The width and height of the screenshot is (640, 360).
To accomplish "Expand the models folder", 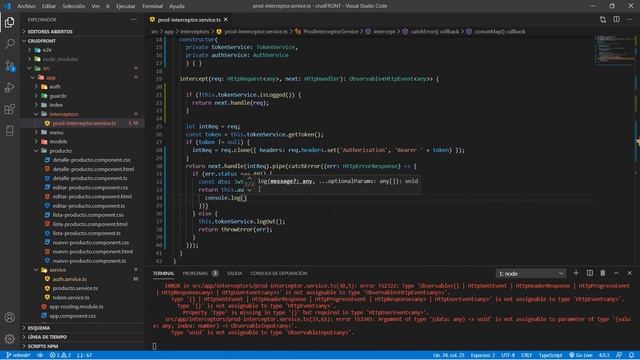I will pyautogui.click(x=58, y=142).
